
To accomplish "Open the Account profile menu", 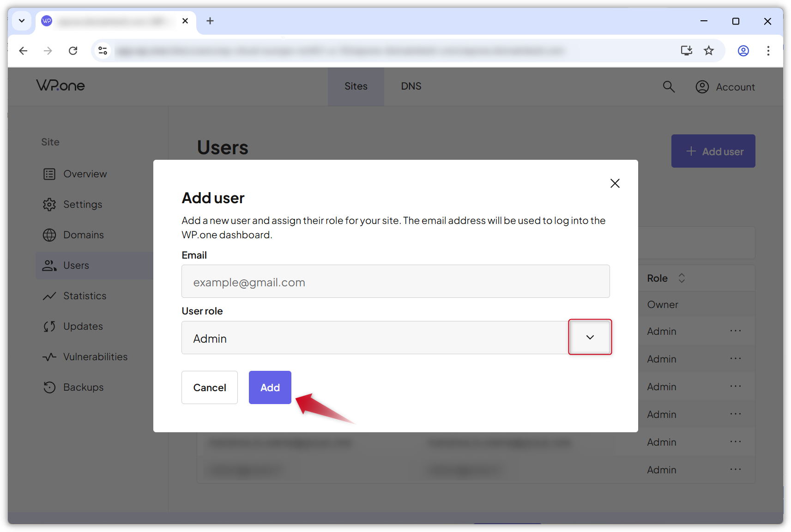I will tap(725, 87).
